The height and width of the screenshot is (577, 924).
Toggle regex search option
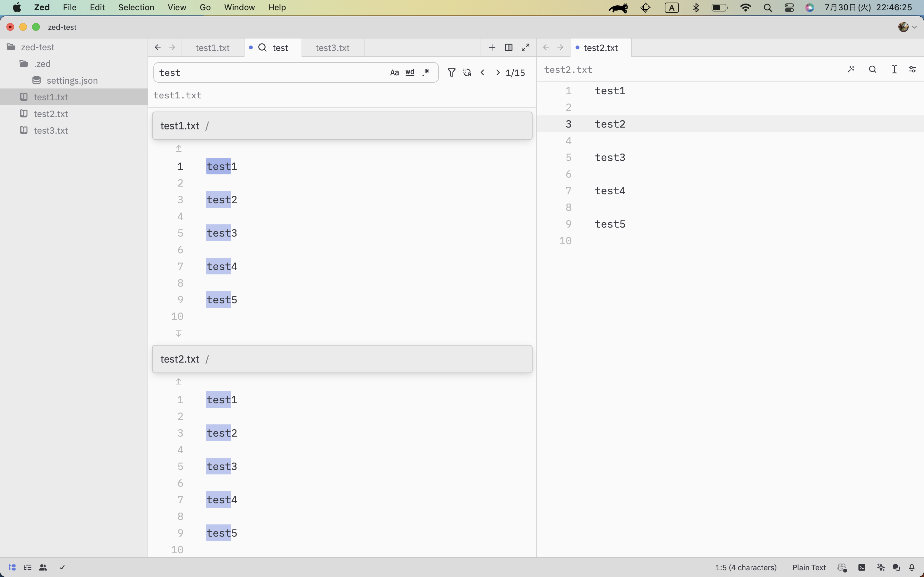click(426, 72)
